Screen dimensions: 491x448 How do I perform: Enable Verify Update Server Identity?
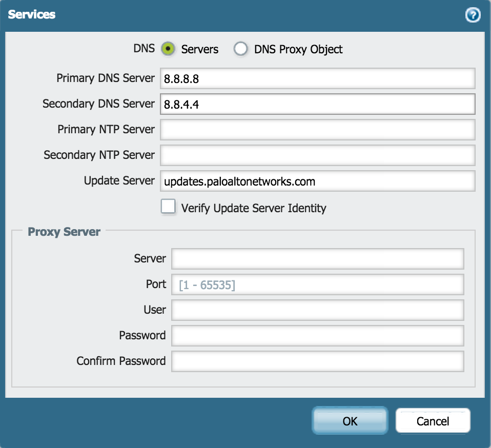pyautogui.click(x=168, y=207)
